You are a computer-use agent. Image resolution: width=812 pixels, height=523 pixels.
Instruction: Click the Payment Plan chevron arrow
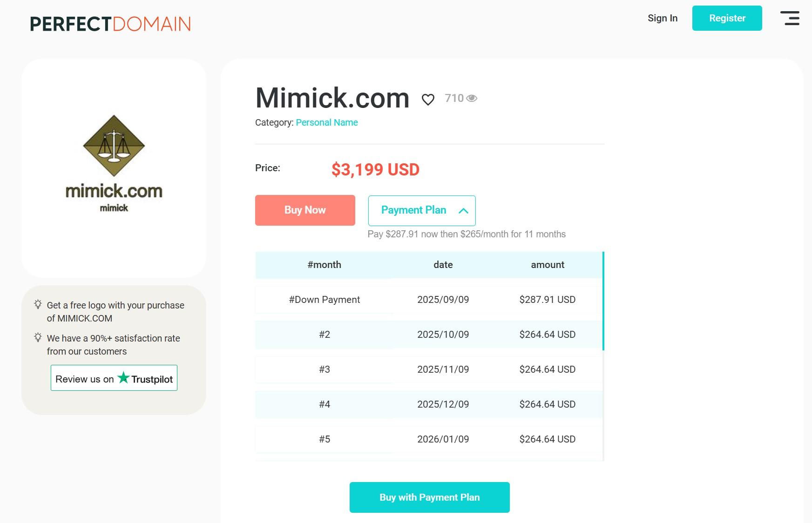point(463,211)
